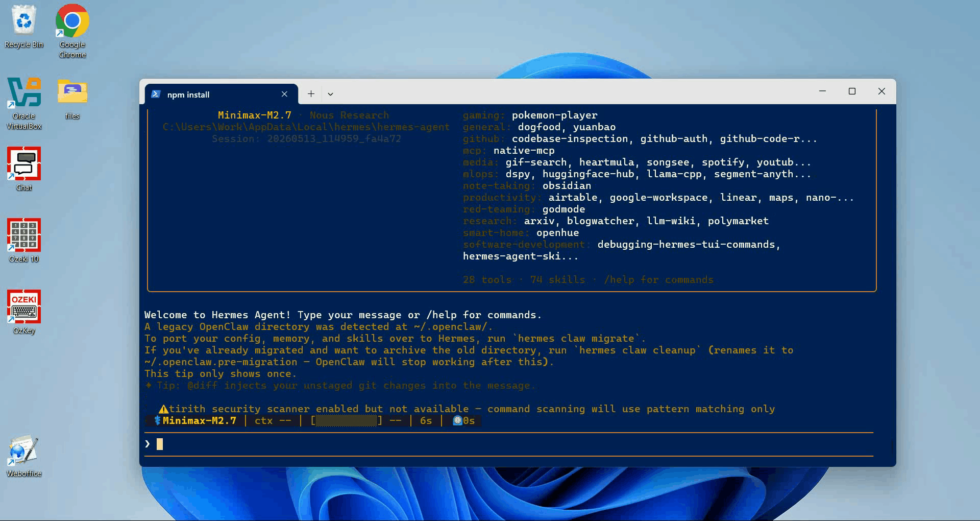
Task: Click the PowerShell icon in the terminal tab
Action: click(x=156, y=94)
